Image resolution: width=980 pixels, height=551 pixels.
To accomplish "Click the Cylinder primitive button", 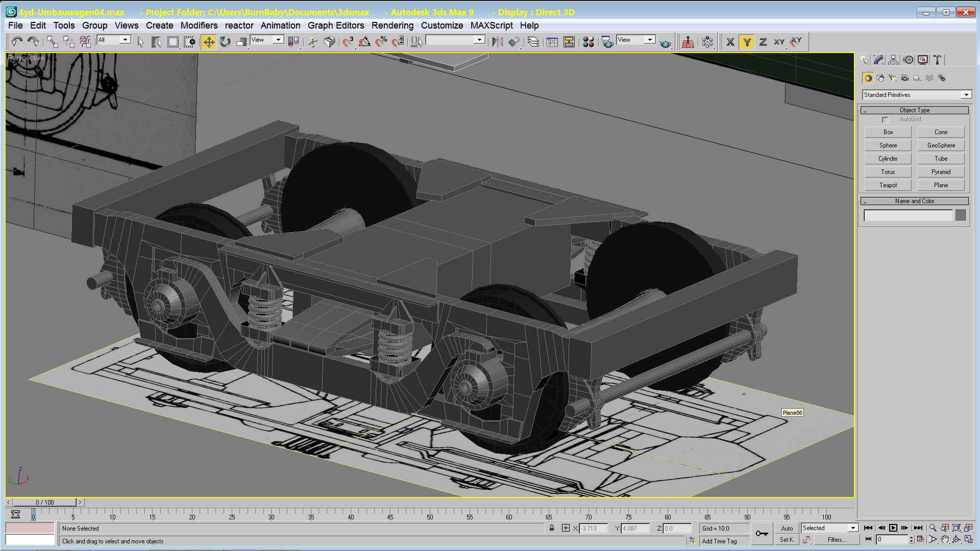I will coord(888,159).
